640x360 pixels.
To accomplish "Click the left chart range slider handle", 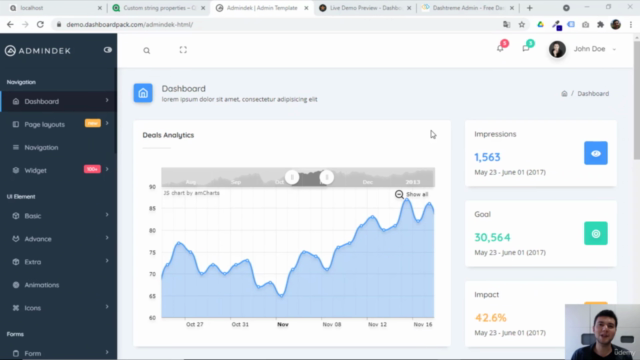I will point(292,177).
